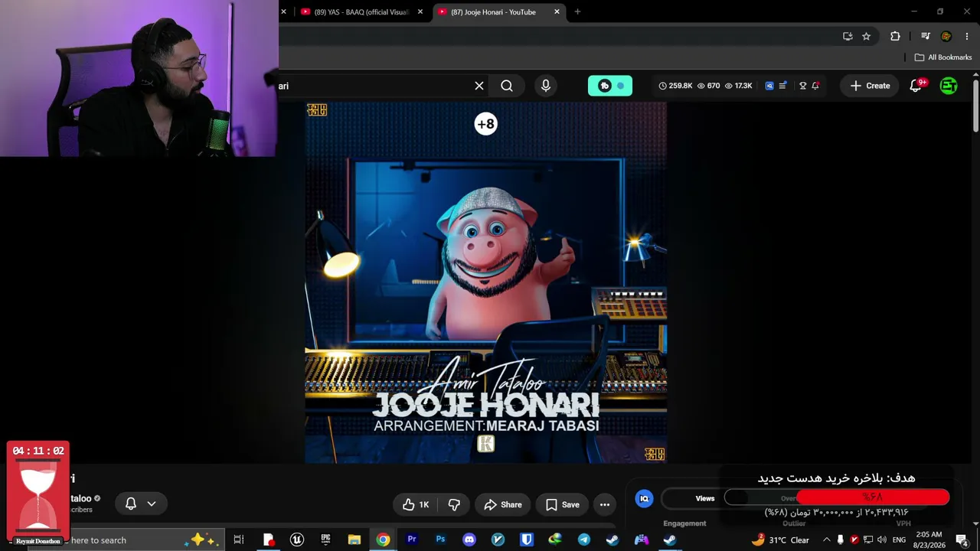Open the Chrome three-dot menu

pyautogui.click(x=966, y=36)
